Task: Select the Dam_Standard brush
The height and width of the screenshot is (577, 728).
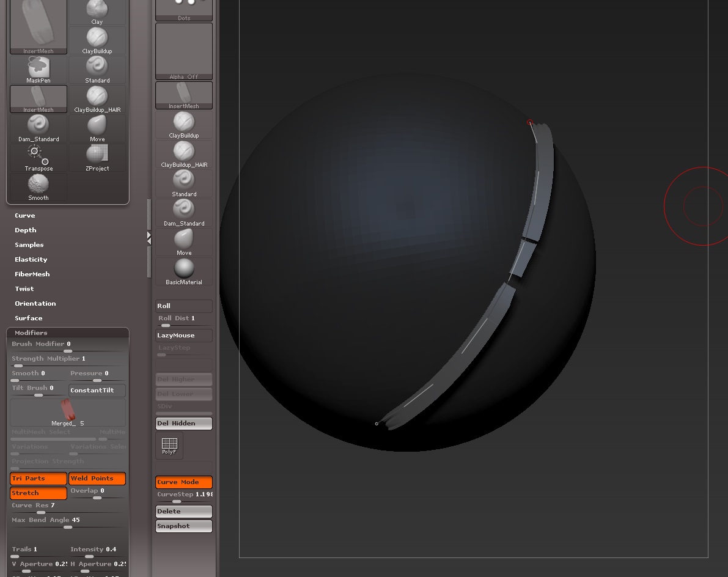Action: point(38,127)
